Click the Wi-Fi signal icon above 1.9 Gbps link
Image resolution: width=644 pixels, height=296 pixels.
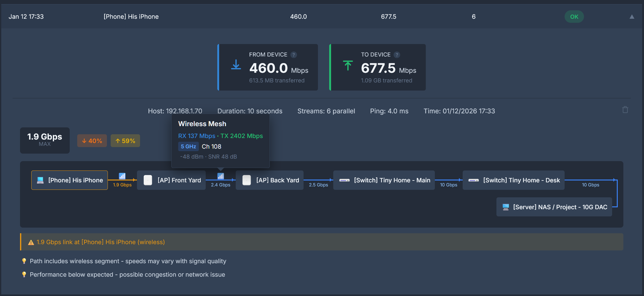122,176
